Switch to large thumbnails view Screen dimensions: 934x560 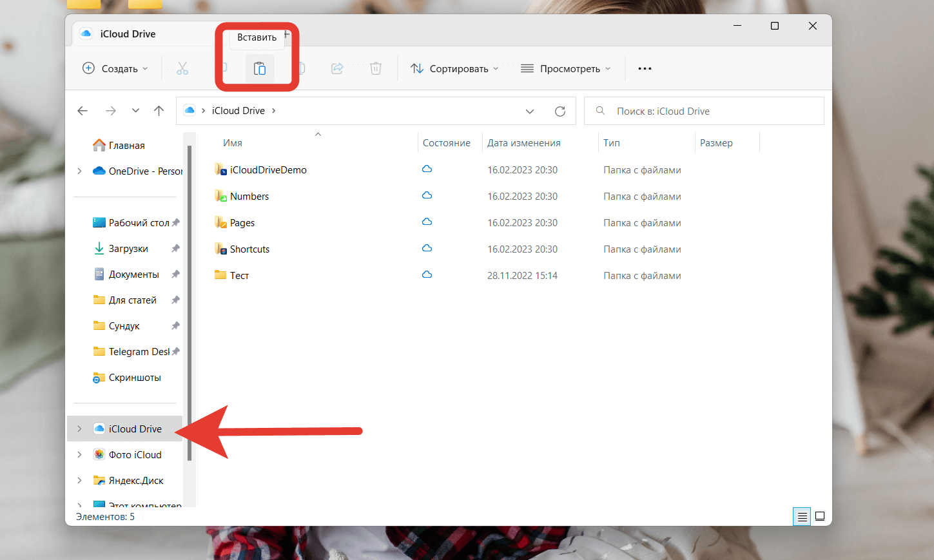[x=820, y=516]
